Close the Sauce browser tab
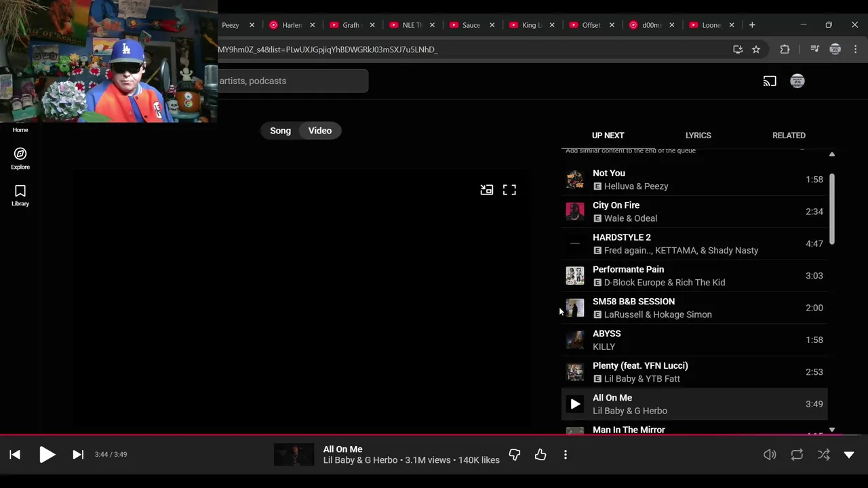Image resolution: width=868 pixels, height=488 pixels. 492,25
